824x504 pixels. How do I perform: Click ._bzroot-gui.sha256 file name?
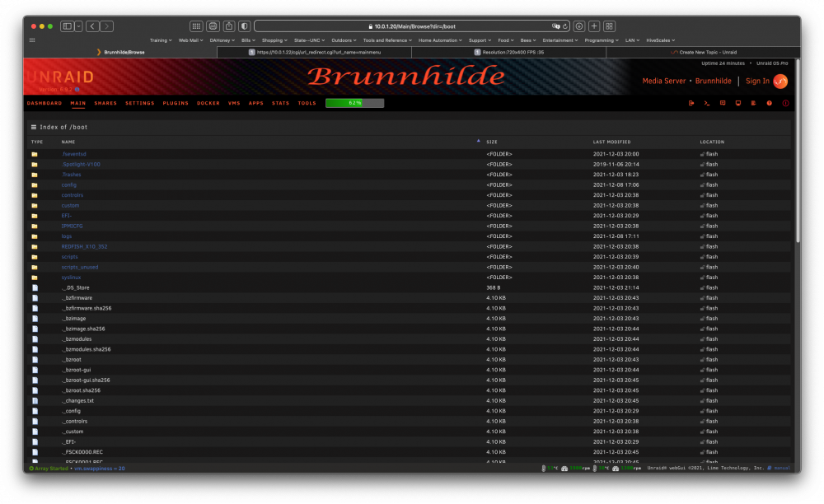click(x=87, y=380)
